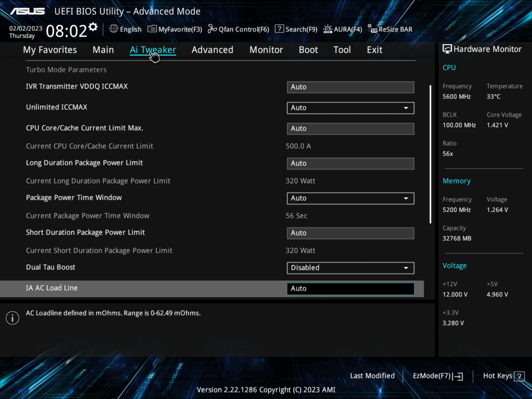Click the 56x Ratio value
Screen dimensions: 532x399
[448, 154]
